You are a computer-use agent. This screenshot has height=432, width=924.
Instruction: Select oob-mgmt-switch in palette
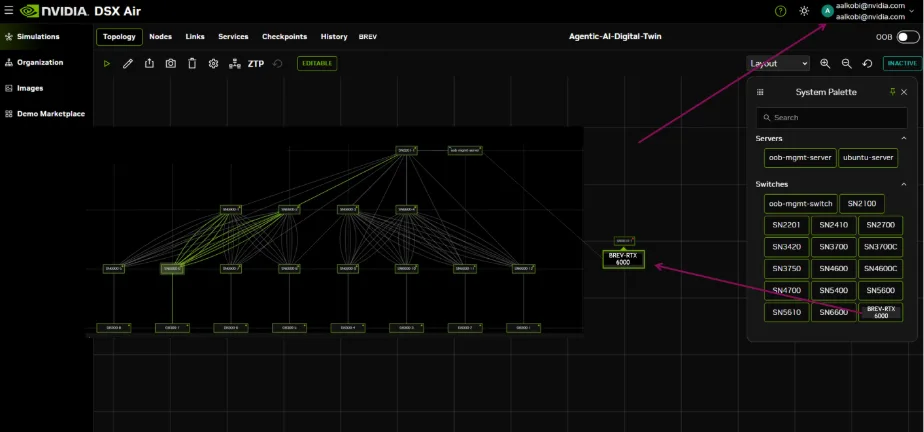[800, 204]
